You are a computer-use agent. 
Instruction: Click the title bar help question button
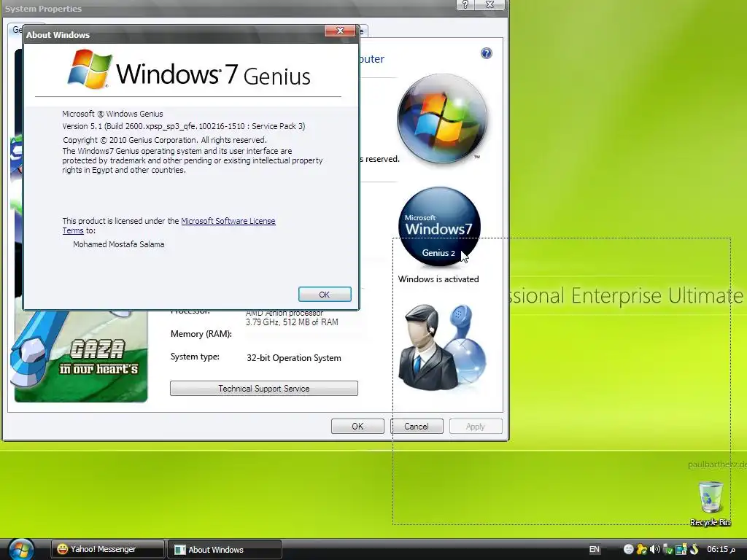pyautogui.click(x=465, y=5)
